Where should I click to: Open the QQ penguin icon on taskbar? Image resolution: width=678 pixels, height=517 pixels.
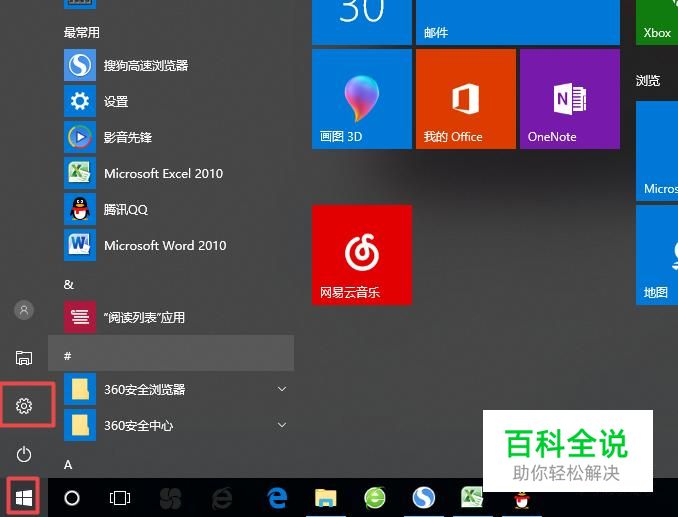(522, 501)
